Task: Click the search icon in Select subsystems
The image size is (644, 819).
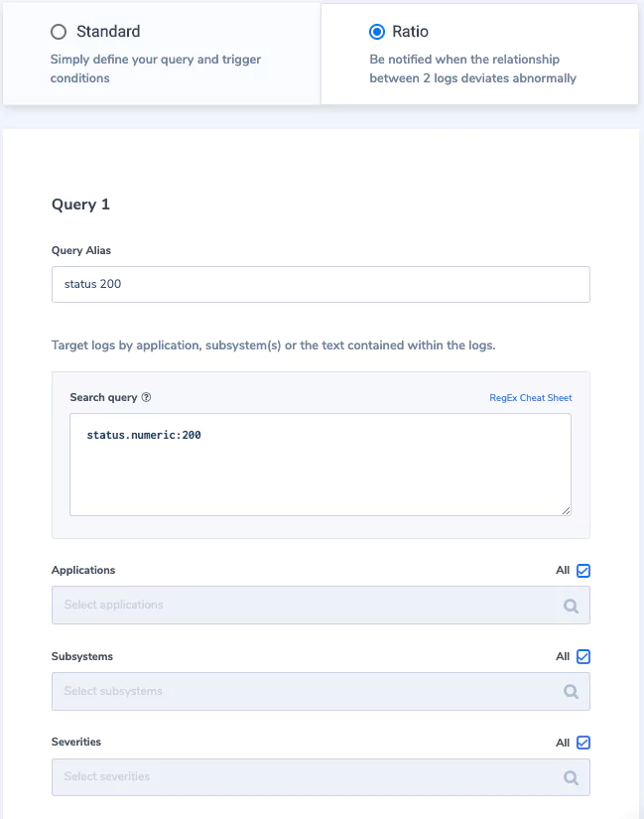Action: (x=571, y=692)
